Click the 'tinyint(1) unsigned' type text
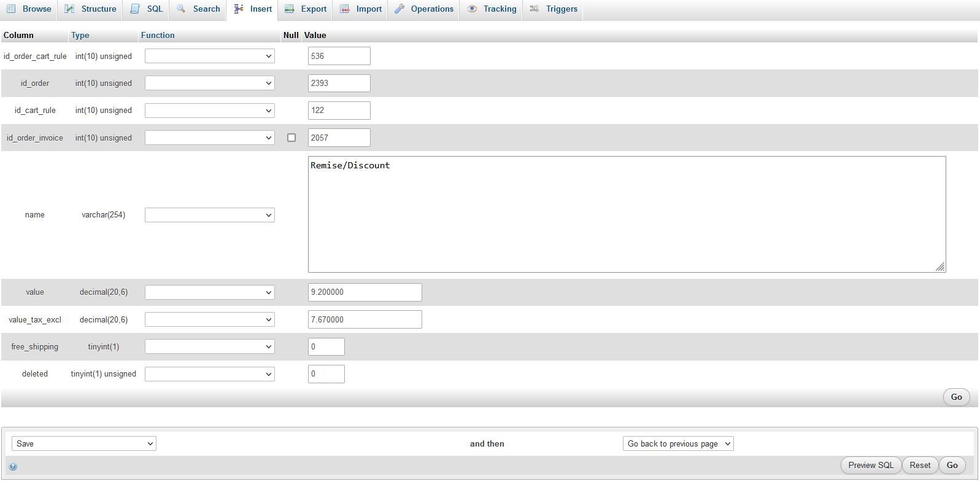 [x=103, y=374]
